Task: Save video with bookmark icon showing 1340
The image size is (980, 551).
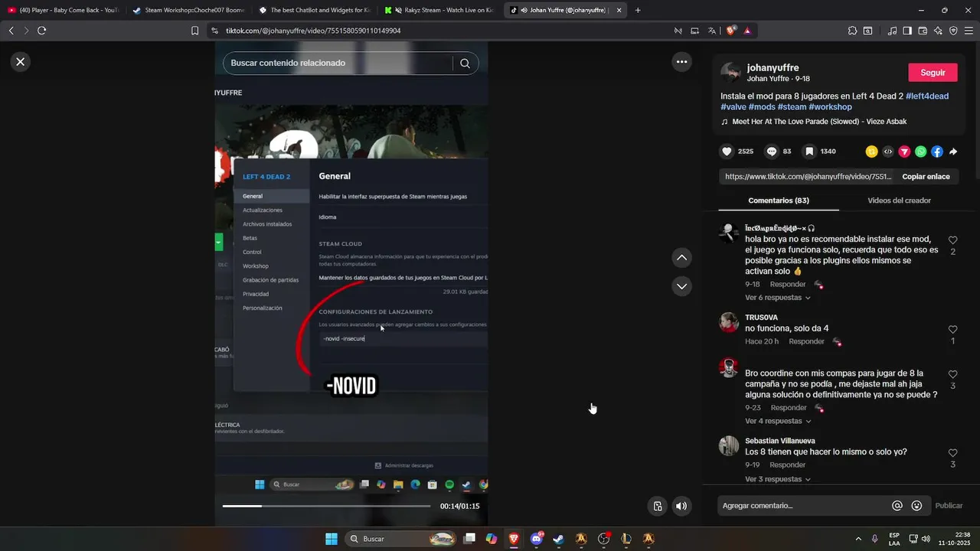Action: 809,152
